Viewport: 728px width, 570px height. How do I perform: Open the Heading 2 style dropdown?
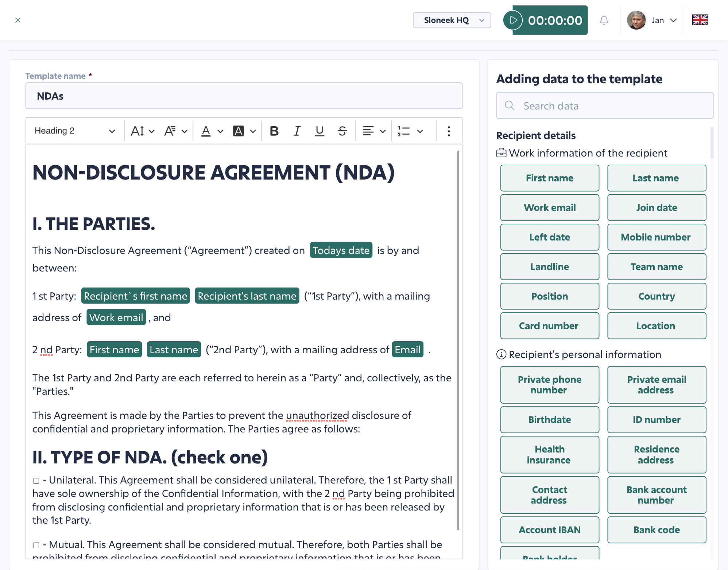click(75, 131)
